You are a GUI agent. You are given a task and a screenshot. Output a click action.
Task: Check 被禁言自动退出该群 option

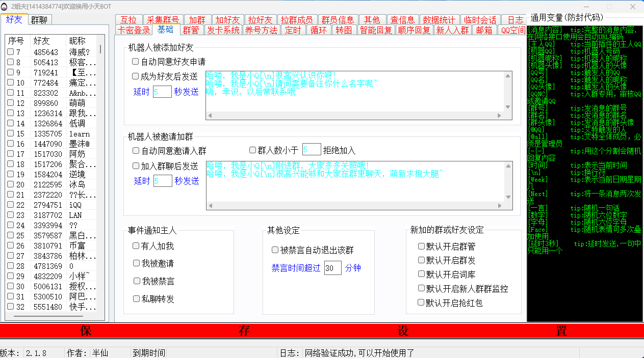coord(275,250)
